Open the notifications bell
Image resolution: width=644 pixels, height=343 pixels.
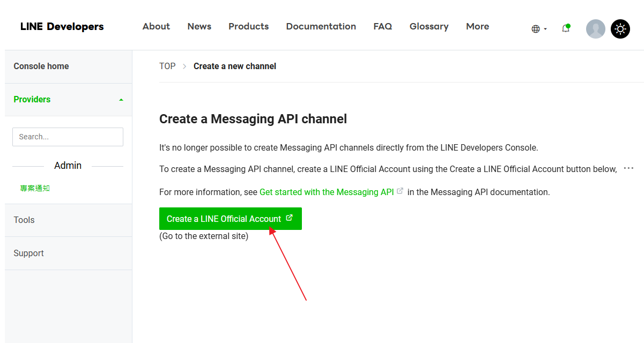click(566, 28)
